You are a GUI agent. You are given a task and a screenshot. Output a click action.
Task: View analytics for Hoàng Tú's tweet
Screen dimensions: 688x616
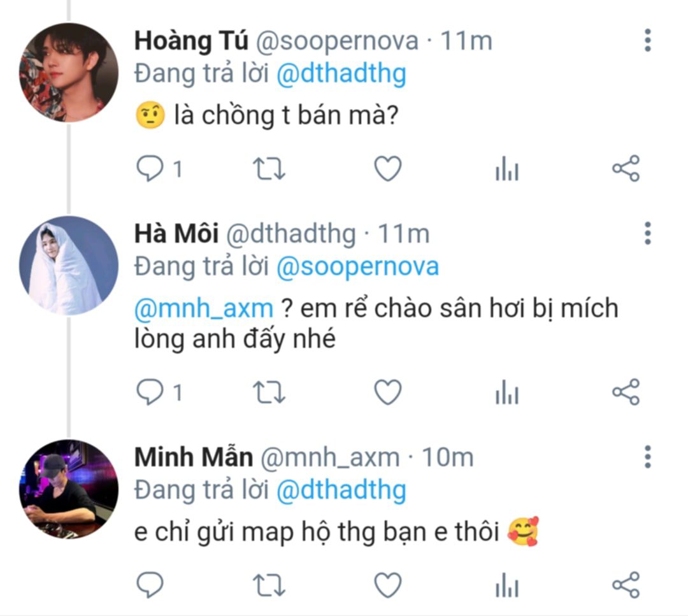click(507, 169)
